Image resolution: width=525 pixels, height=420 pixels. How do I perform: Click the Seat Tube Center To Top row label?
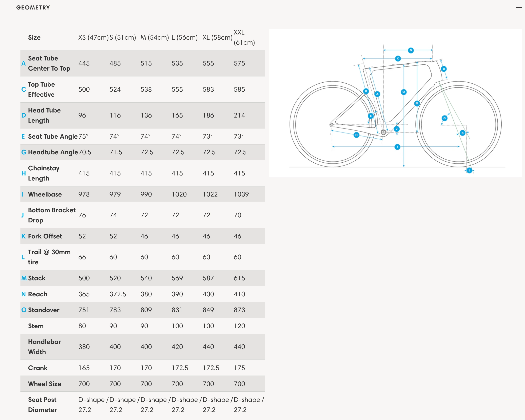click(49, 63)
